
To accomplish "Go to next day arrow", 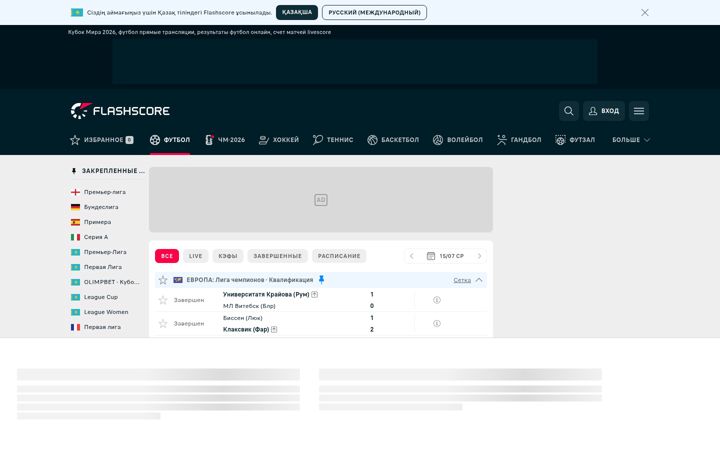I will [479, 256].
